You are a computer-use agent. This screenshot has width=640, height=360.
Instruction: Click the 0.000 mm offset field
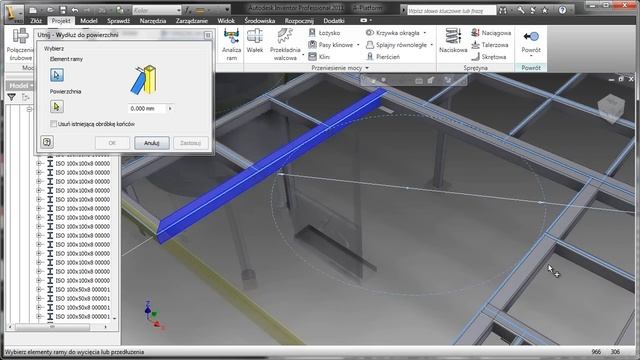pyautogui.click(x=147, y=109)
